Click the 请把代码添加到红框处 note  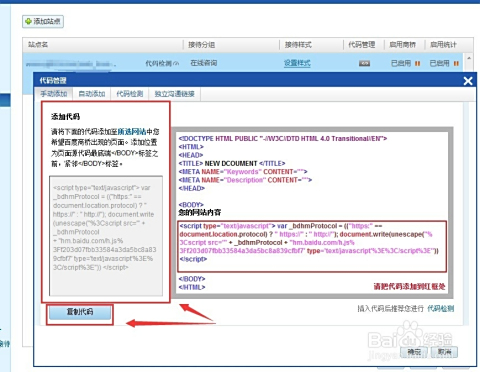(409, 287)
